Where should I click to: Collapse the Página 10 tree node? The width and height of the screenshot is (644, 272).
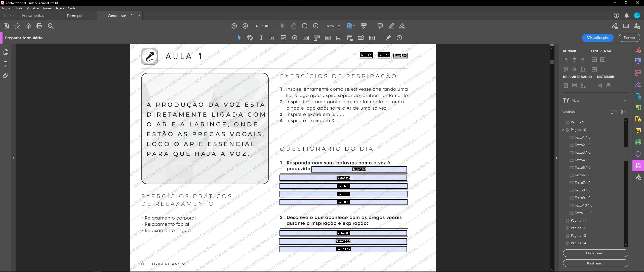pos(562,130)
